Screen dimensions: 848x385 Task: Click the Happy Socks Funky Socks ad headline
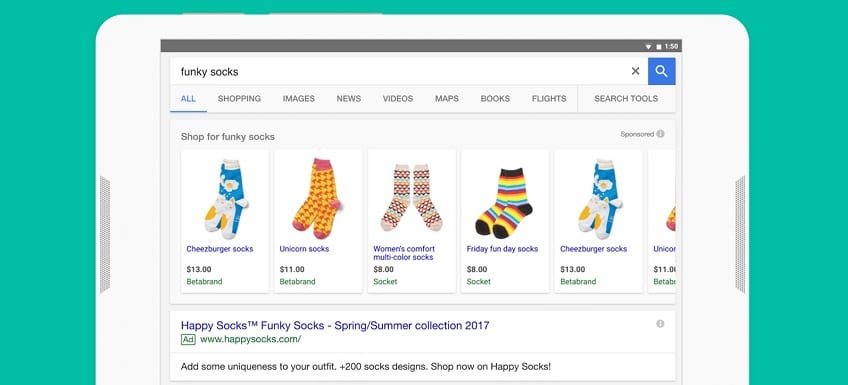click(x=335, y=326)
